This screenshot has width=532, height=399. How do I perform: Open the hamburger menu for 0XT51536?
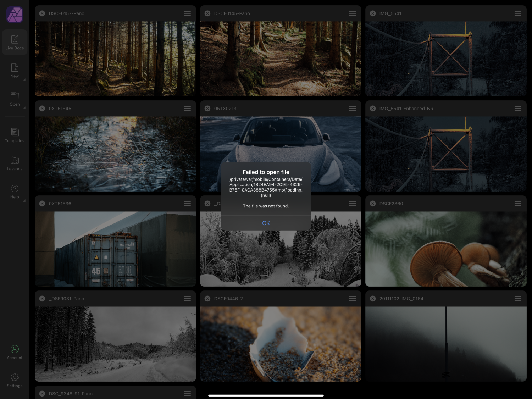187,204
